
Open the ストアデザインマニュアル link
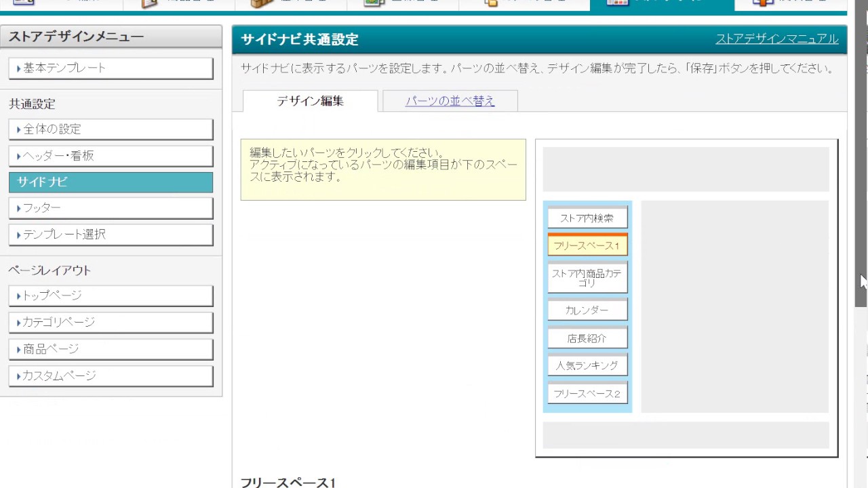click(777, 39)
